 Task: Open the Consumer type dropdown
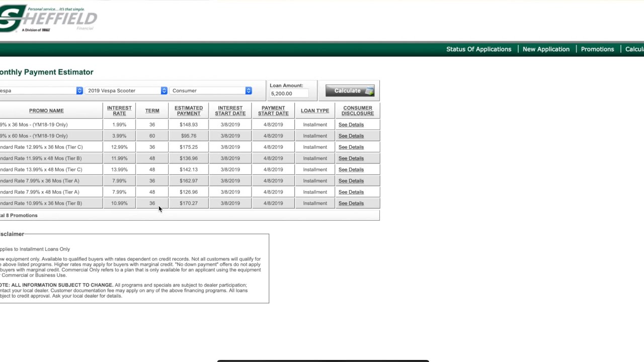click(x=210, y=90)
